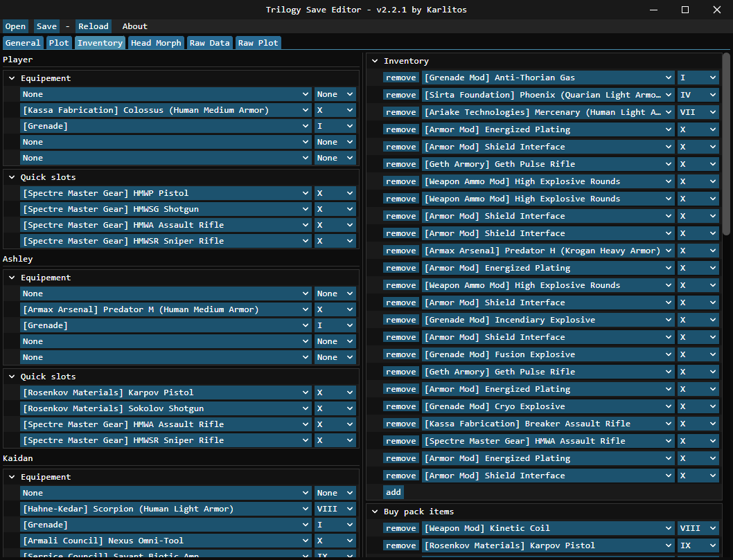
Task: Remove Ariake Technologies Mercenary armor
Action: click(x=400, y=112)
